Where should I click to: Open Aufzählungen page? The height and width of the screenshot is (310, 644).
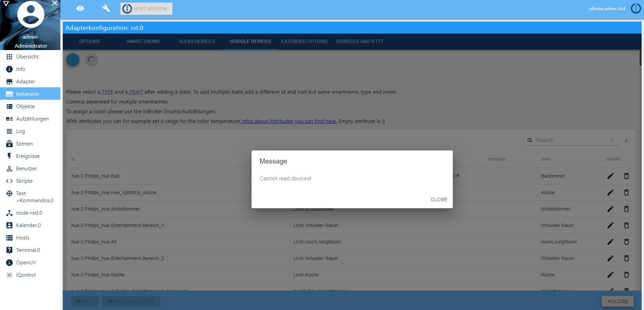tap(30, 119)
